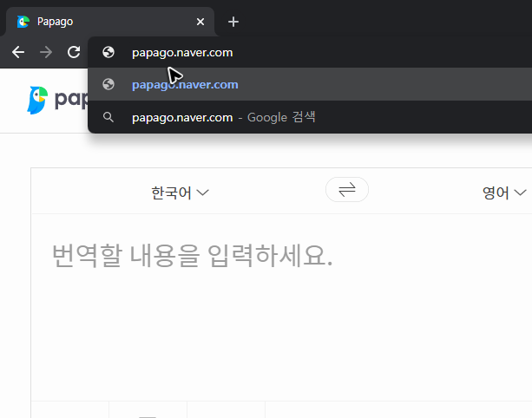The width and height of the screenshot is (532, 418).
Task: Click the magnifier icon in search suggestion
Action: 108,117
